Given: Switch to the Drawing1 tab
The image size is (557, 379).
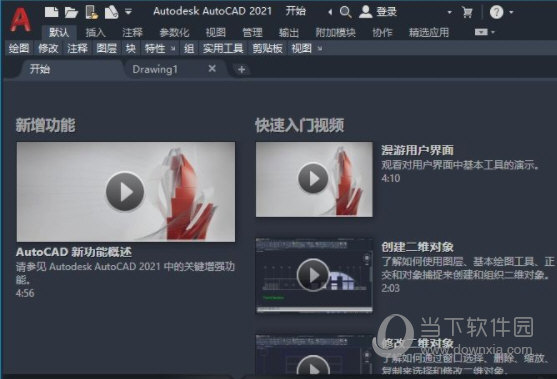Looking at the screenshot, I should [155, 69].
